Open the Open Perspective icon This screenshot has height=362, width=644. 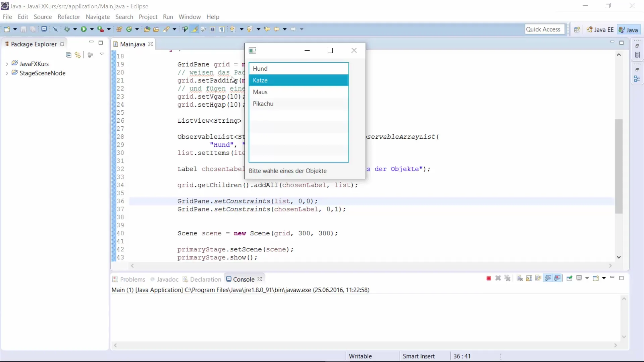pos(577,29)
